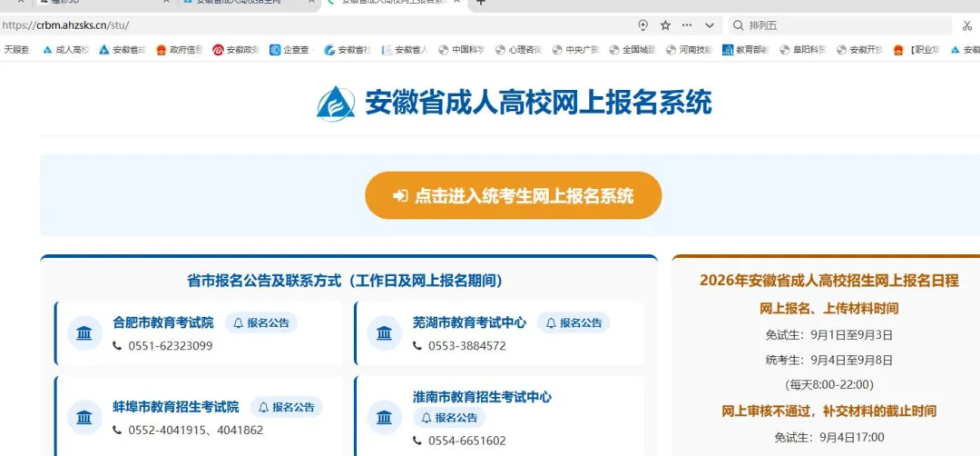
Task: Click phone number 0553-3884572
Action: coord(467,346)
